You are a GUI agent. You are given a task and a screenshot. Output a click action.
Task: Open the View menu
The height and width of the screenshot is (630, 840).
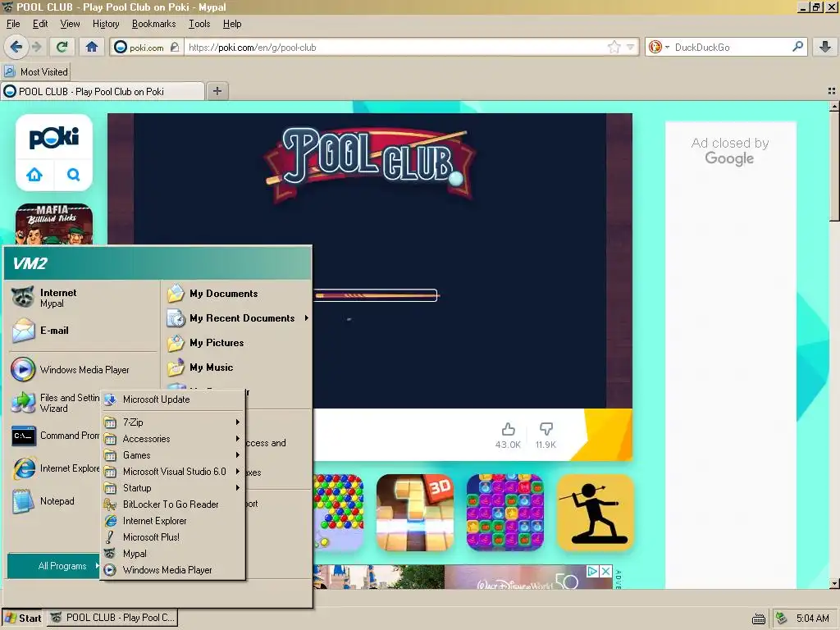point(70,24)
